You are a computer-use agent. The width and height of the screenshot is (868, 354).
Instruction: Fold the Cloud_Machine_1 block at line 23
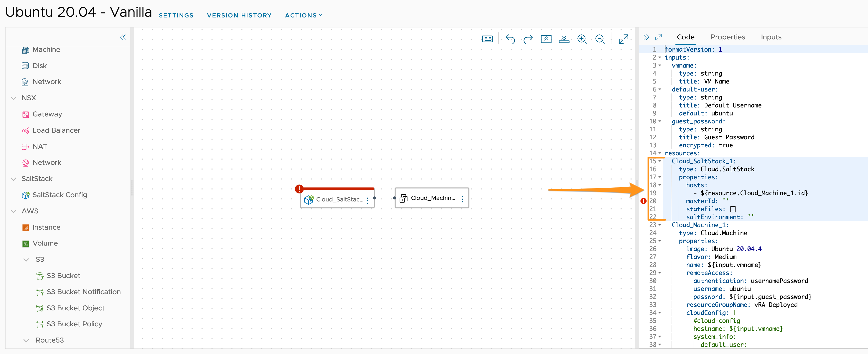660,225
